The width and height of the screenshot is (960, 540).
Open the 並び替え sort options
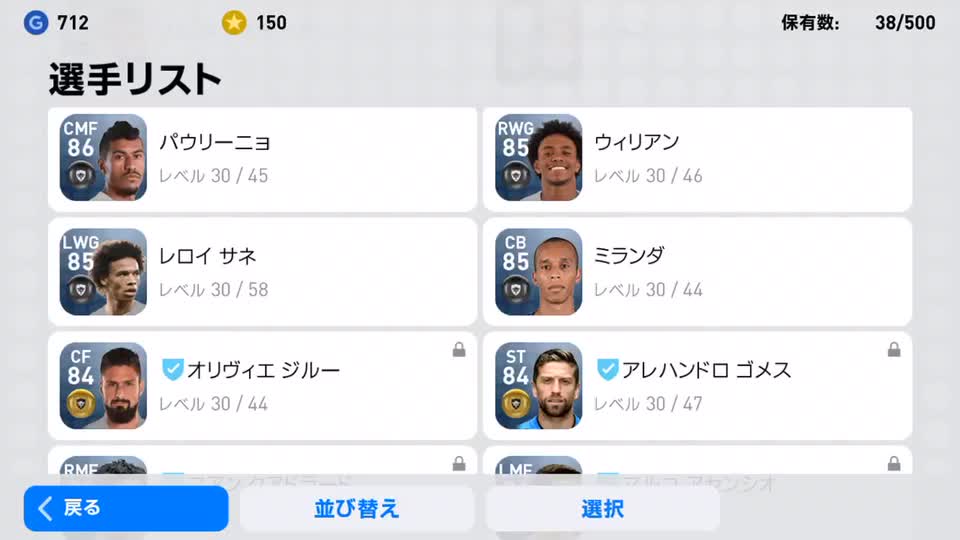pos(357,508)
